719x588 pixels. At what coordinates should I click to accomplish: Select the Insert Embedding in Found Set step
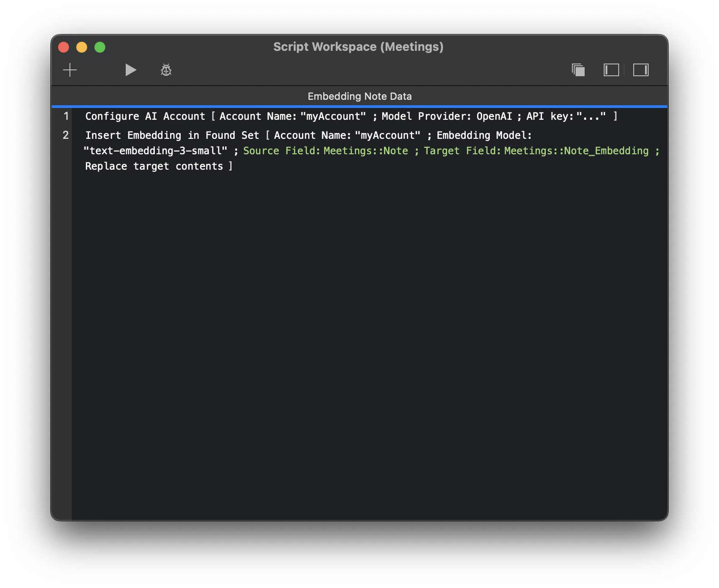coord(372,151)
